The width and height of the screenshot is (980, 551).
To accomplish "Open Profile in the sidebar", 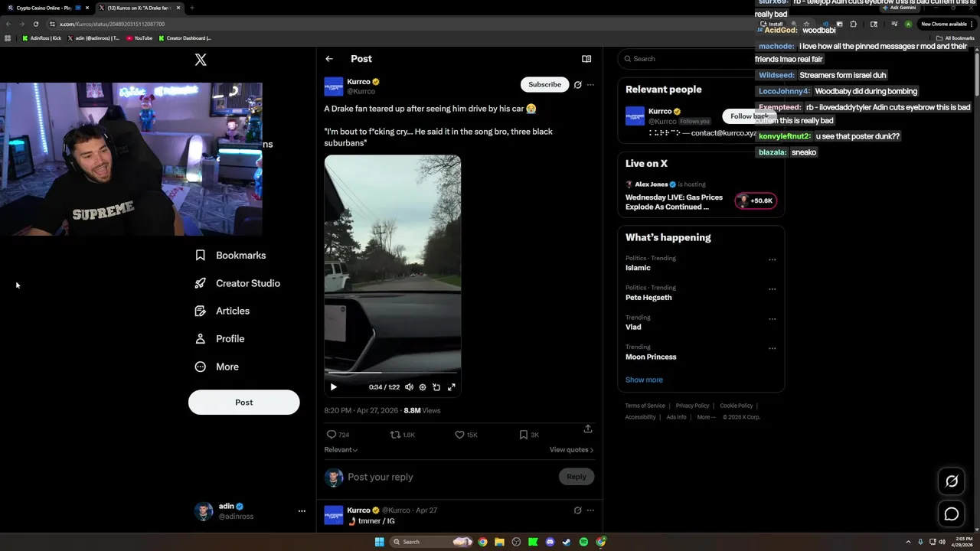I will tap(220, 339).
